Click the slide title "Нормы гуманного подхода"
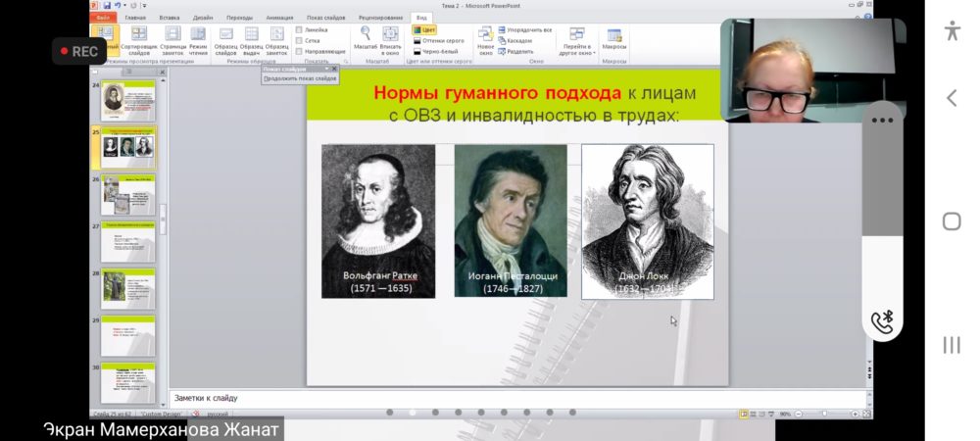The height and width of the screenshot is (441, 980). tap(498, 93)
